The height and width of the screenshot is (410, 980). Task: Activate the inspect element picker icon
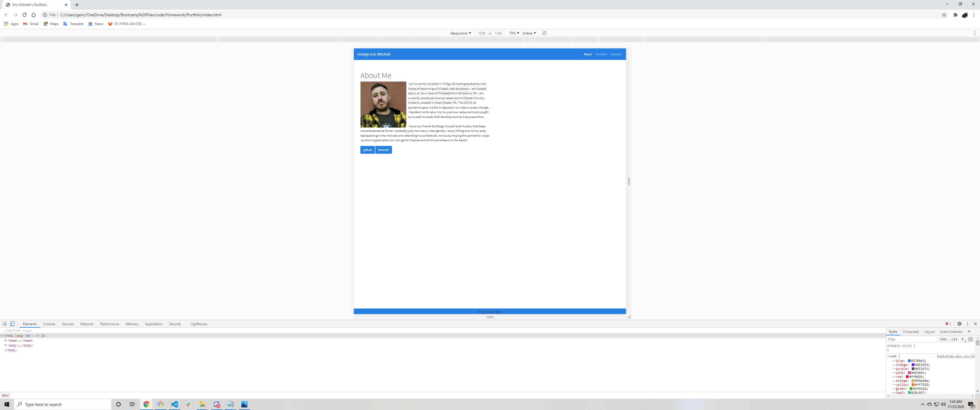point(5,324)
